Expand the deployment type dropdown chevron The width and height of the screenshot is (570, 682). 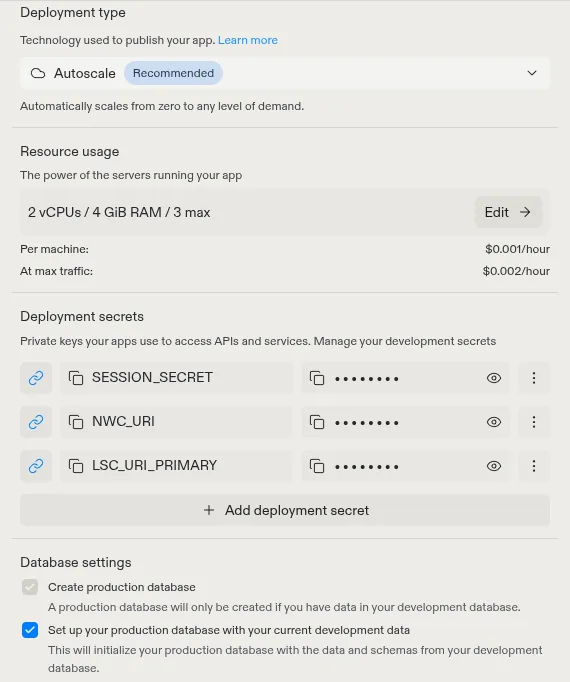pos(532,73)
